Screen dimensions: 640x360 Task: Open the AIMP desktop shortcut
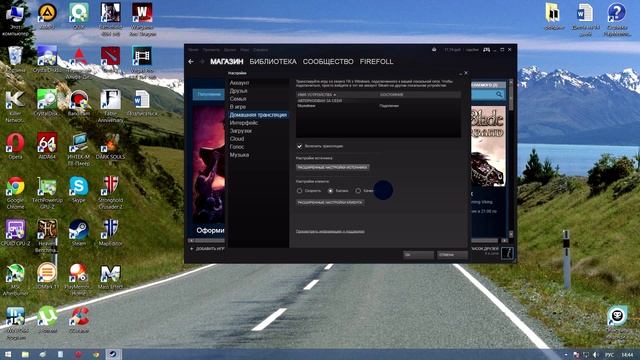(x=47, y=16)
